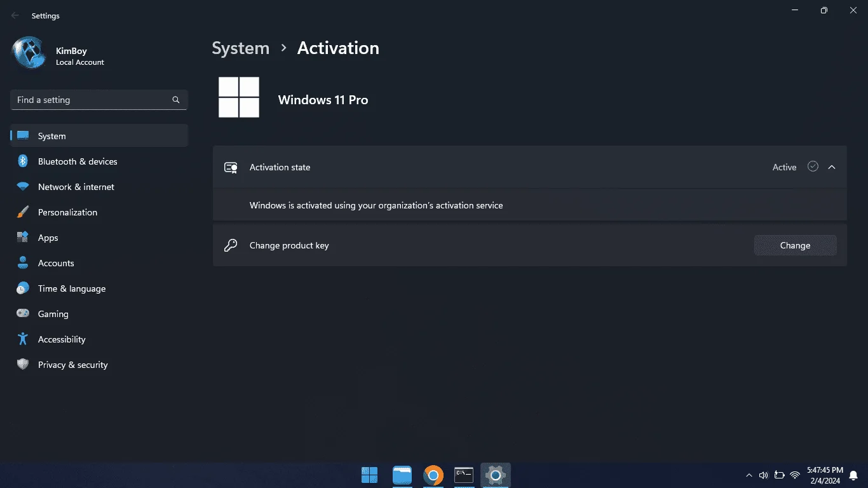This screenshot has width=868, height=488.
Task: Open the Start menu from taskbar
Action: [x=369, y=475]
